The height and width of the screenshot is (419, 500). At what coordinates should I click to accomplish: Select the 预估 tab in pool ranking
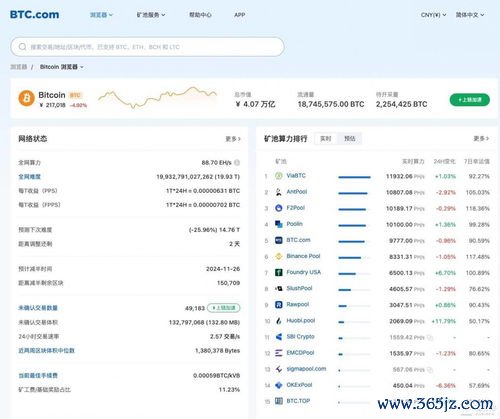[350, 139]
